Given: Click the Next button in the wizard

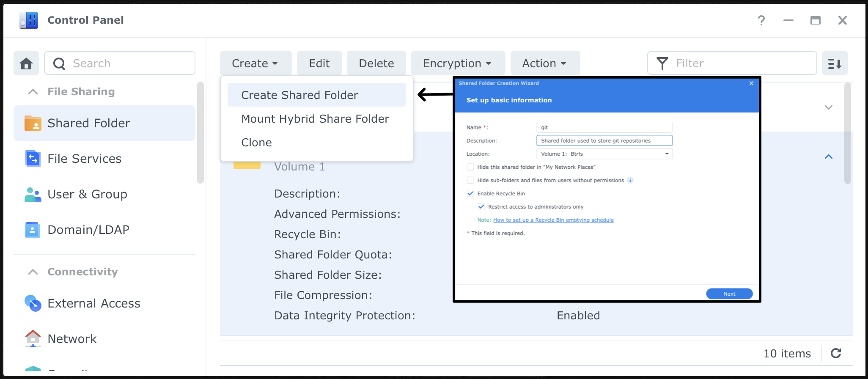Looking at the screenshot, I should coord(729,294).
